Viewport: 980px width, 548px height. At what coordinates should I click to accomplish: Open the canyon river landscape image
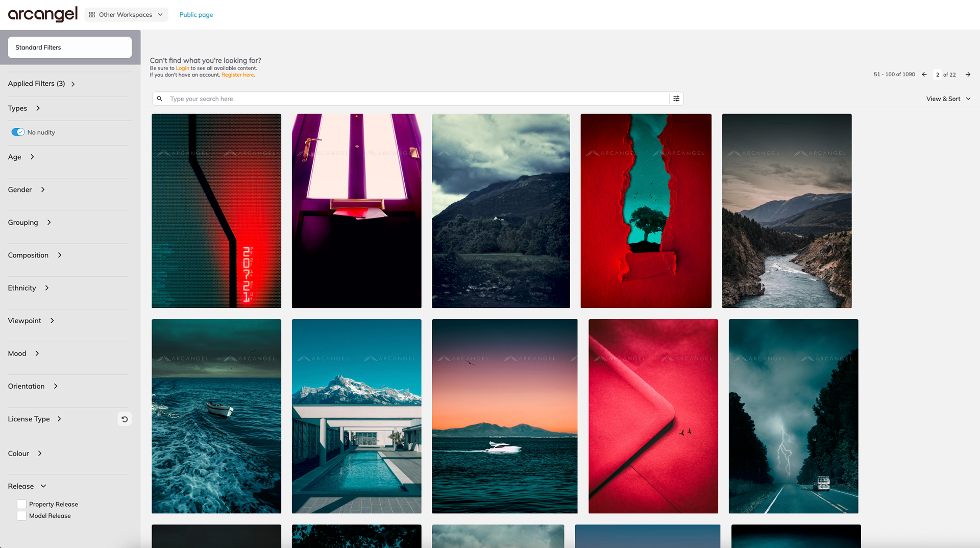[x=787, y=211]
